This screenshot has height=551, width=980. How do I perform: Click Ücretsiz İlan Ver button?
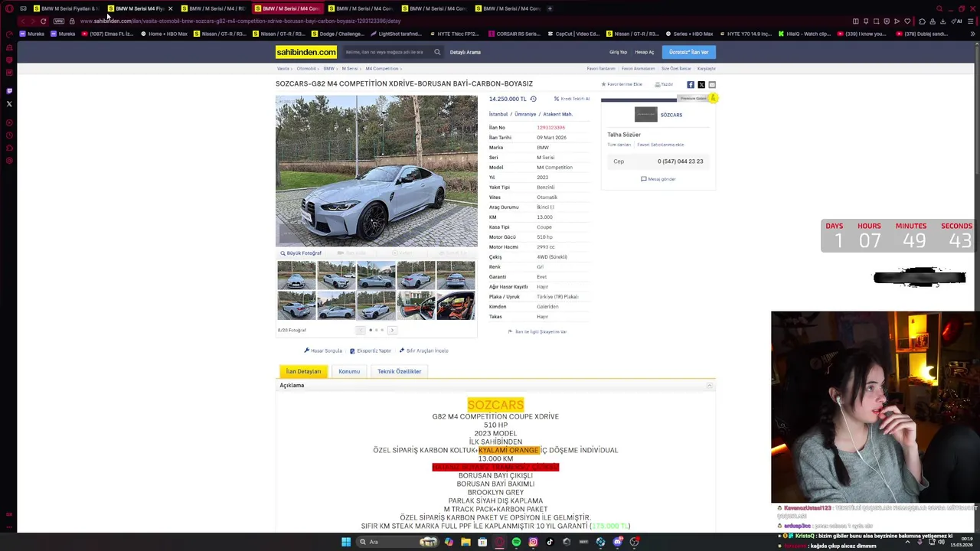point(688,52)
